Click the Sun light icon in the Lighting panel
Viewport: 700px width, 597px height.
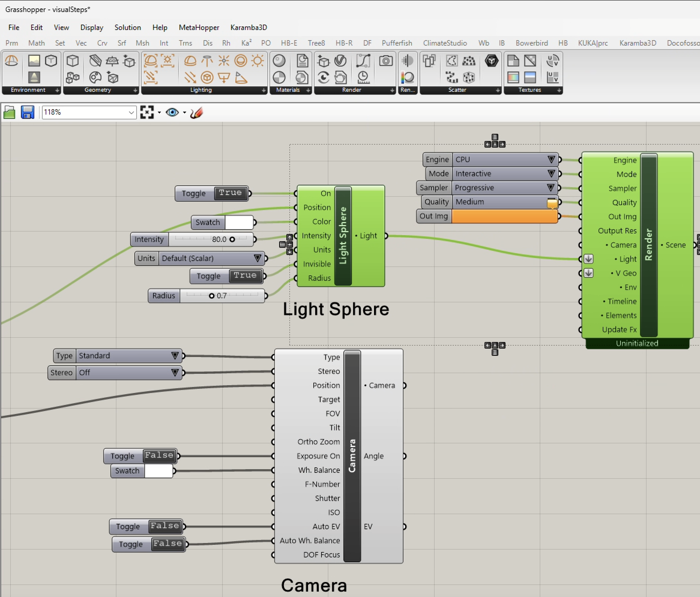tap(258, 61)
